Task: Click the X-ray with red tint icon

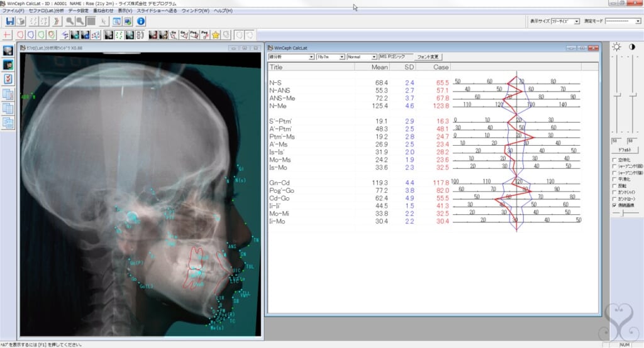Action: [153, 35]
